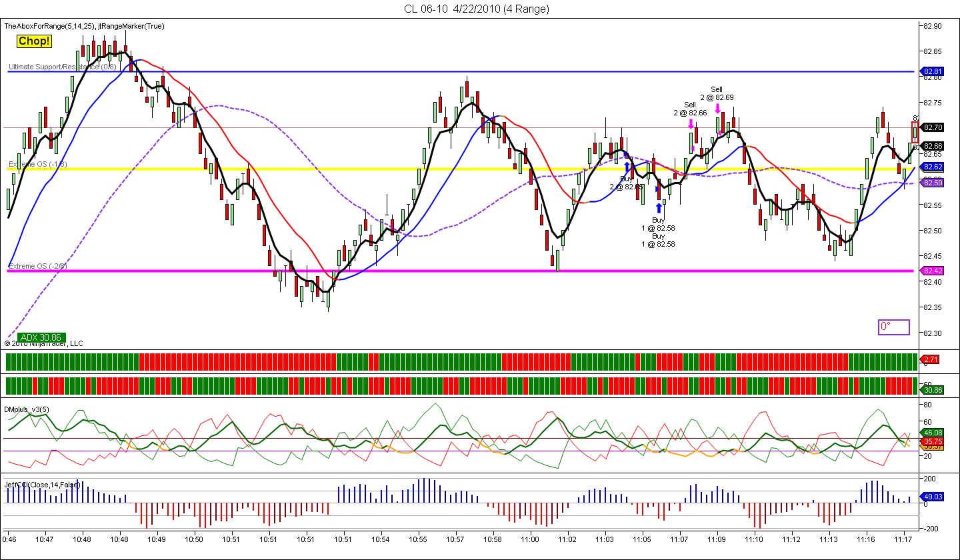Click the red-outlined current price bar

coord(915,131)
